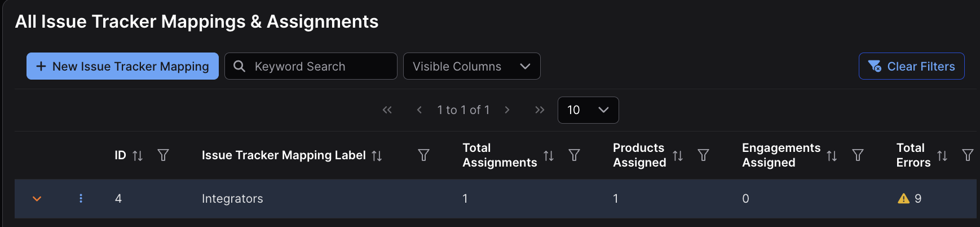
Task: Go to next page arrow
Action: click(x=507, y=110)
